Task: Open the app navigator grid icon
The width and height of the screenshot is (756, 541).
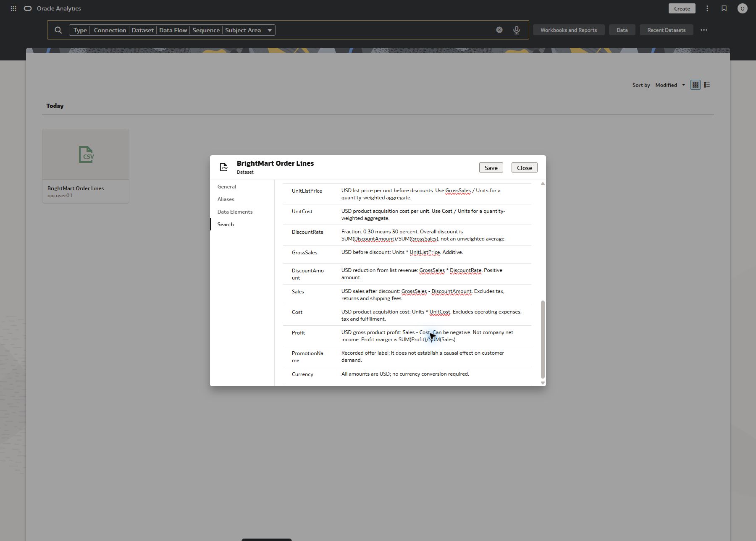Action: click(13, 8)
